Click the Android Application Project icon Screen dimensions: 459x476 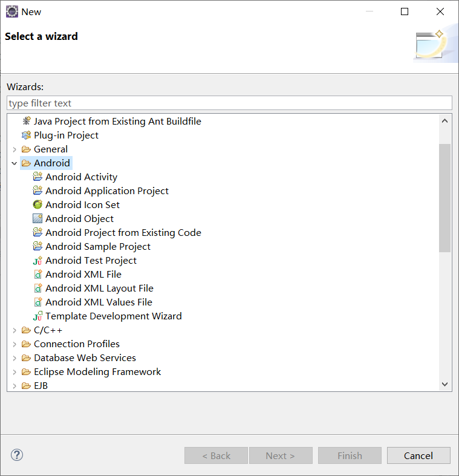pos(37,191)
